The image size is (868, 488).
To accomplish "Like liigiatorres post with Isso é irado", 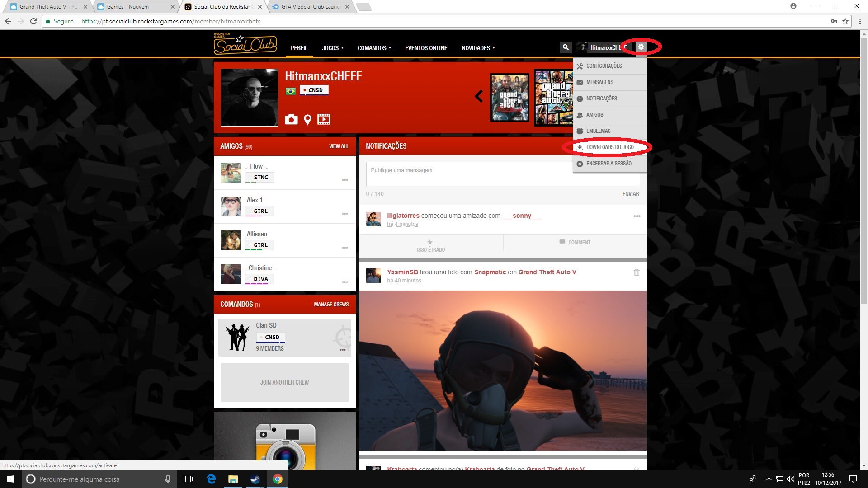I will point(431,245).
